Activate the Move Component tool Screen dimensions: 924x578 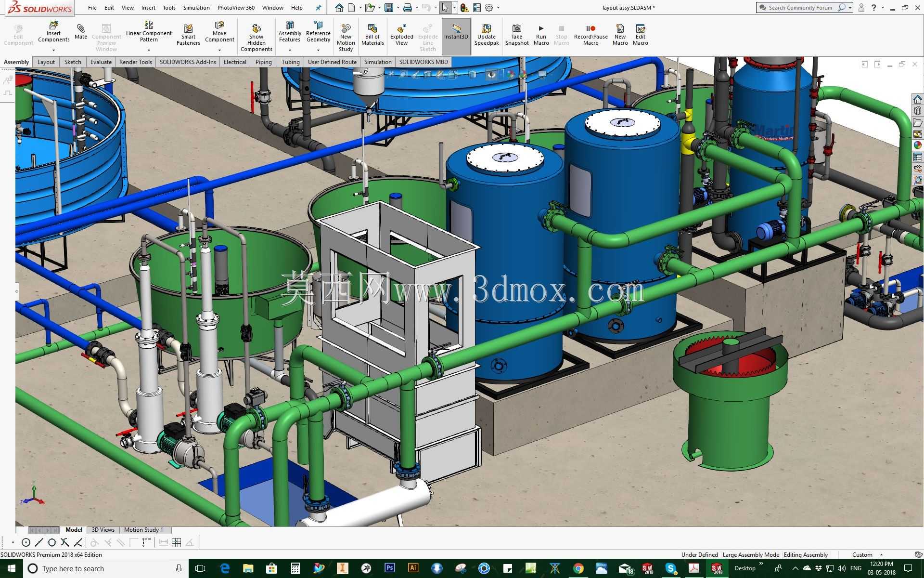[219, 32]
